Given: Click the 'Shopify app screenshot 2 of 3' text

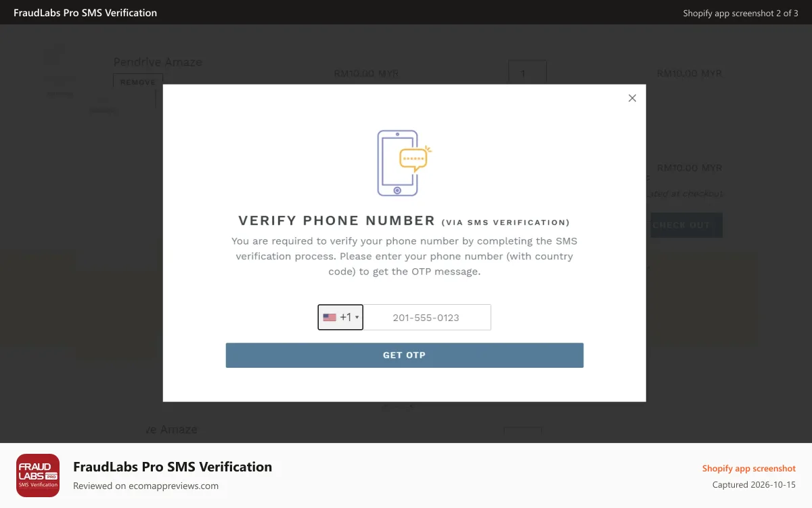Looking at the screenshot, I should (x=740, y=13).
